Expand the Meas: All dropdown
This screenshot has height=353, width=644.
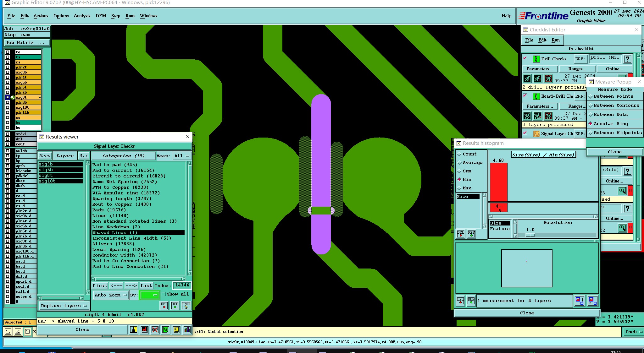182,156
